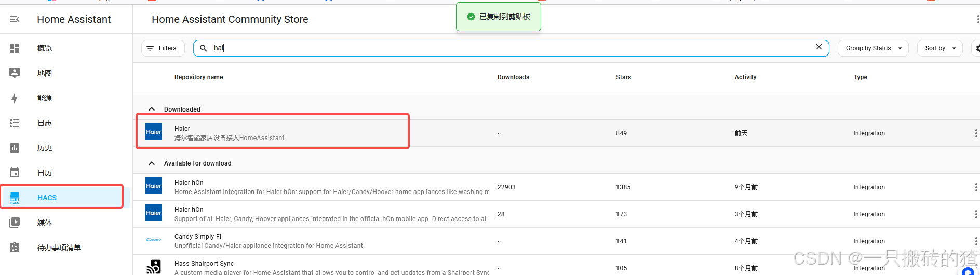Click the 849 stars value for Haier
The image size is (980, 275).
tap(621, 133)
